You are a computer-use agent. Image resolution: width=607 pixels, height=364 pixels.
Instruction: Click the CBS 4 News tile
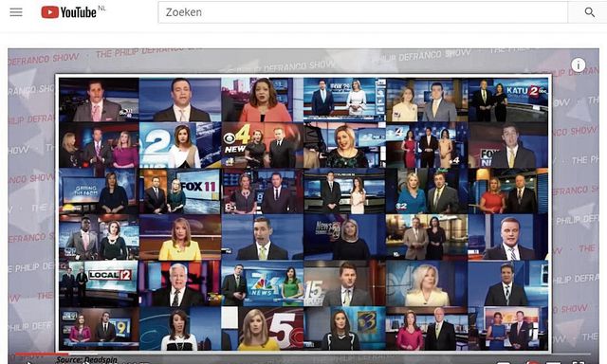(x=262, y=145)
